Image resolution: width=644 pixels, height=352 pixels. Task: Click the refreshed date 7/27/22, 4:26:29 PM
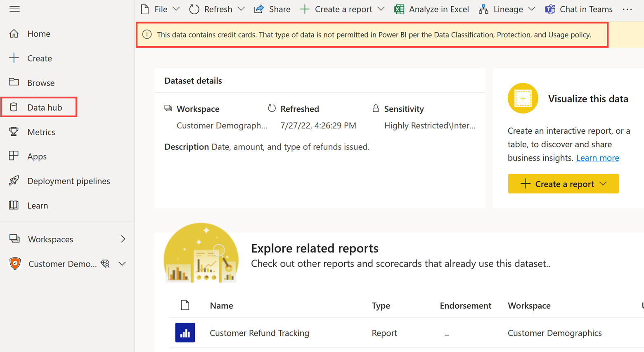coord(318,125)
